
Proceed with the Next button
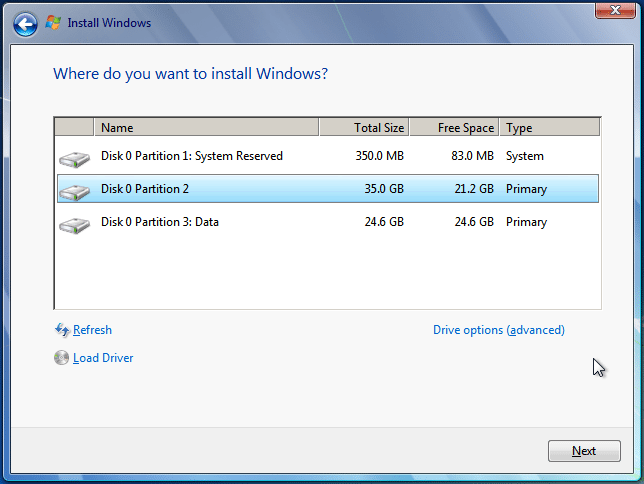click(x=584, y=451)
